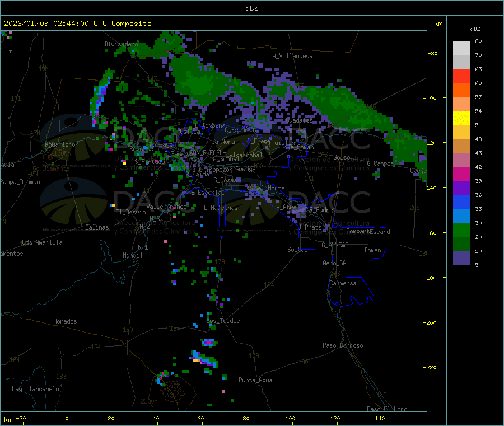Click the El_Desvio place label
This screenshot has width=504, height=426.
131,212
